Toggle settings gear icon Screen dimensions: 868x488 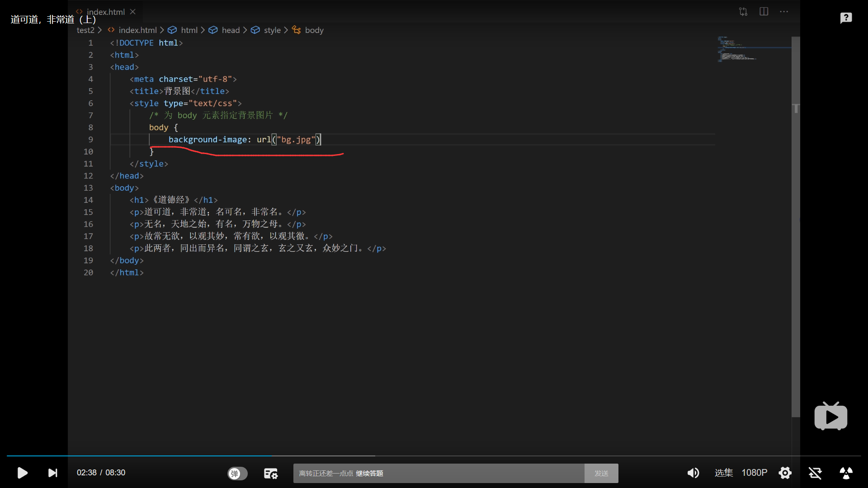click(x=785, y=473)
